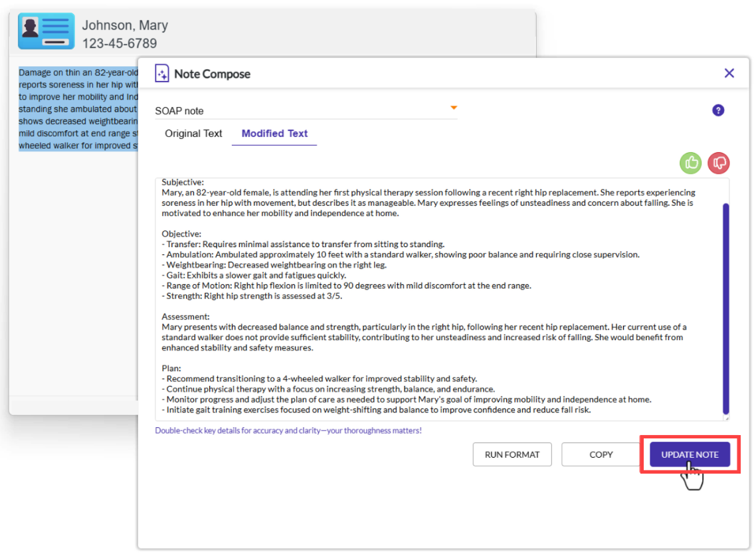
Task: Click the 'Double-check key details' reminder text
Action: pos(288,430)
